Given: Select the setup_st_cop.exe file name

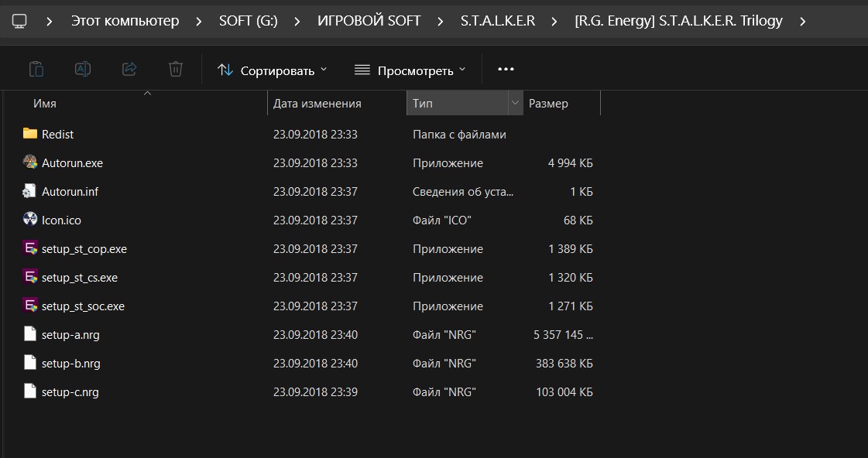Looking at the screenshot, I should pos(84,249).
